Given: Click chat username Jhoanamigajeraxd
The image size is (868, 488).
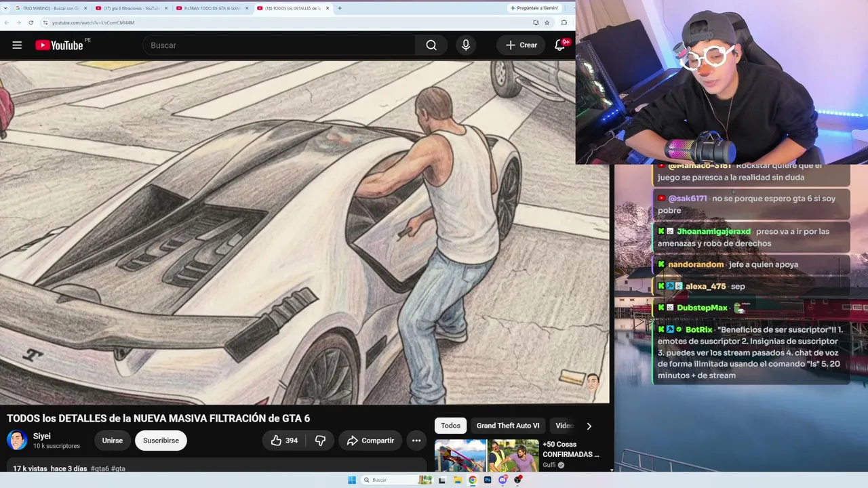Looking at the screenshot, I should (713, 231).
